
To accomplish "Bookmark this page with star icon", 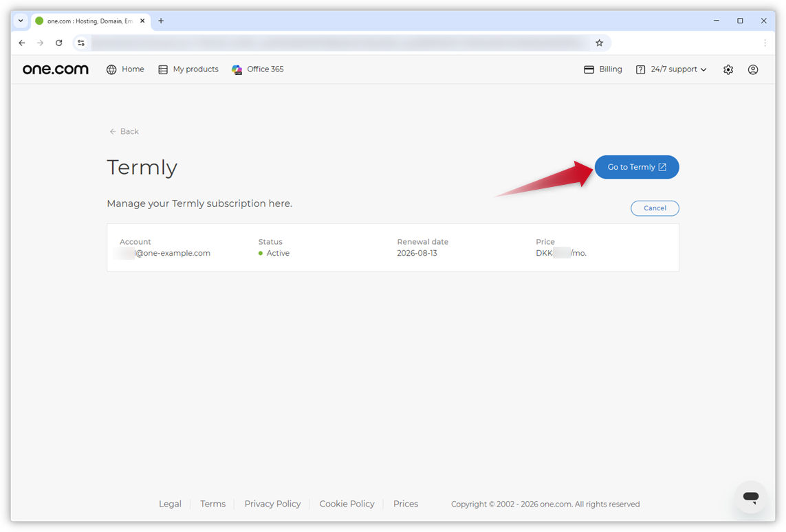I will 599,43.
